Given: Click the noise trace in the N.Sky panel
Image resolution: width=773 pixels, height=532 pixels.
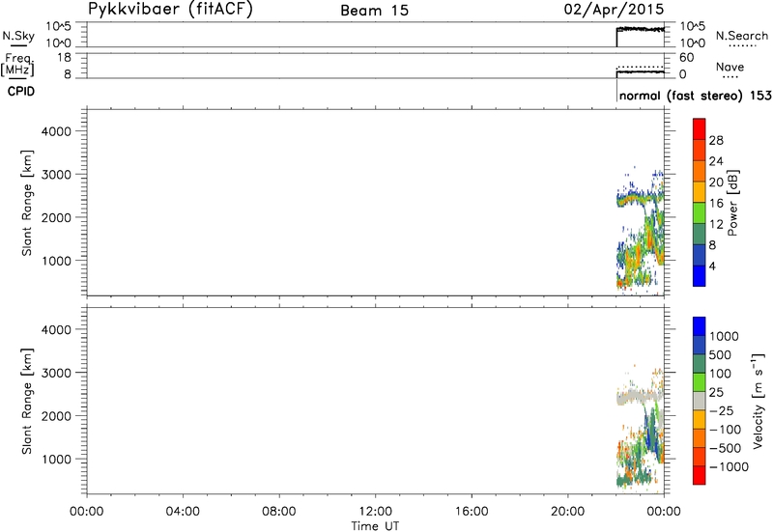Looking at the screenshot, I should click(x=641, y=29).
